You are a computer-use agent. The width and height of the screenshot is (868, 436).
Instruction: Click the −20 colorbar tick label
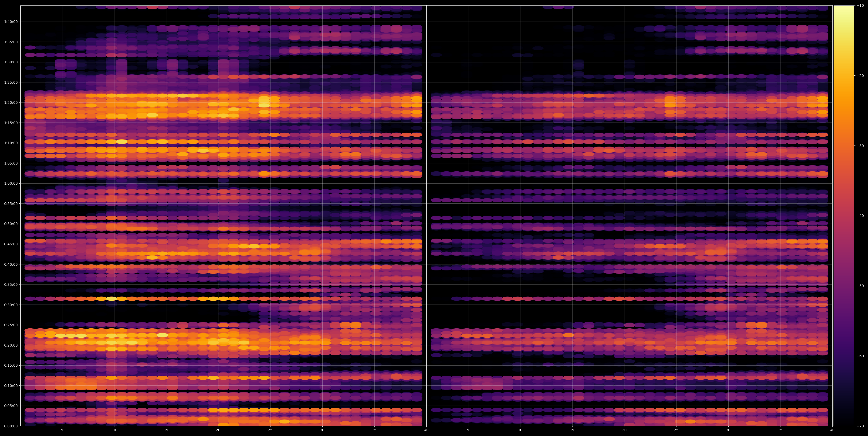(860, 76)
